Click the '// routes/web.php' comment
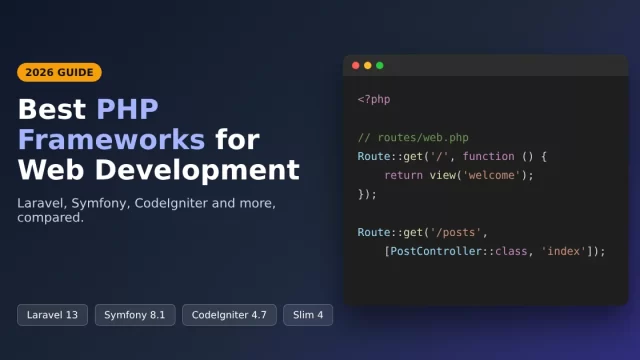The image size is (640, 360). (413, 138)
